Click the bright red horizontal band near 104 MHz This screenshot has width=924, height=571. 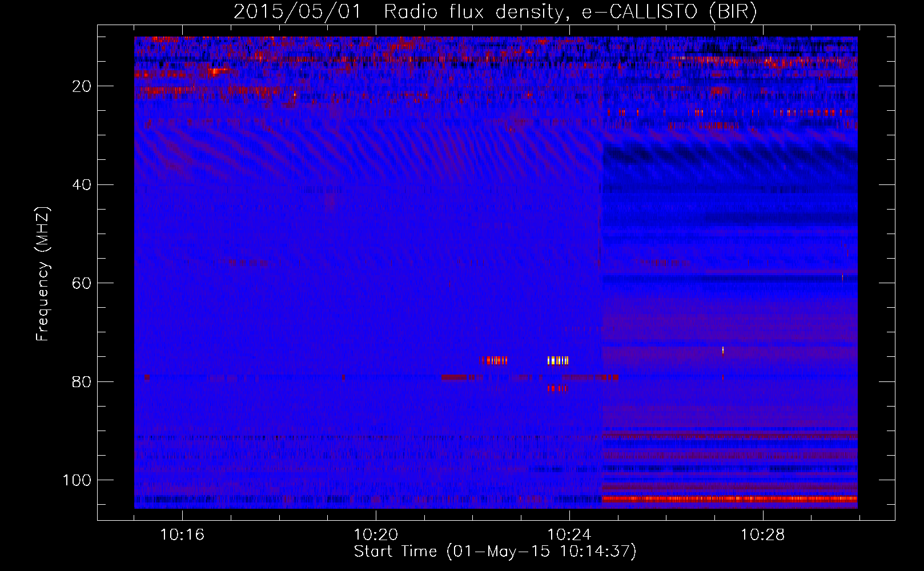730,498
